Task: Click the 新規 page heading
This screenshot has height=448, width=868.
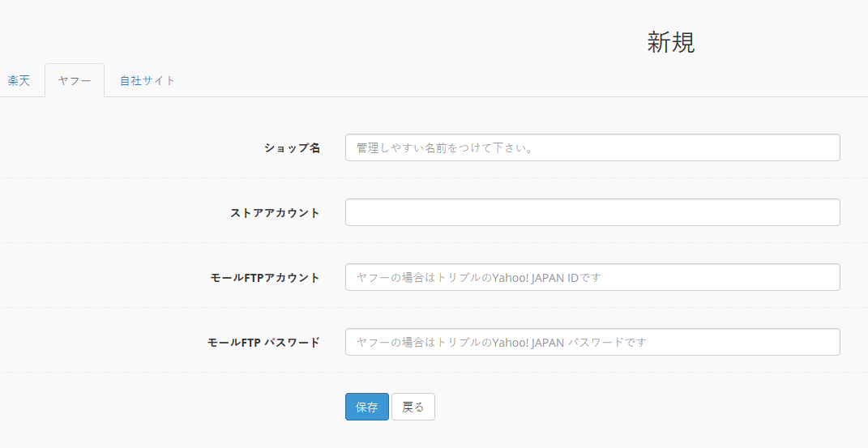Action: click(671, 43)
